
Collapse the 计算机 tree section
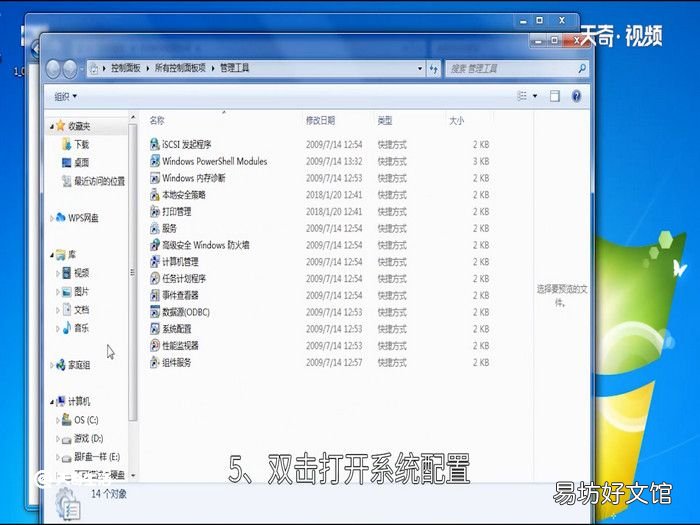pos(52,402)
